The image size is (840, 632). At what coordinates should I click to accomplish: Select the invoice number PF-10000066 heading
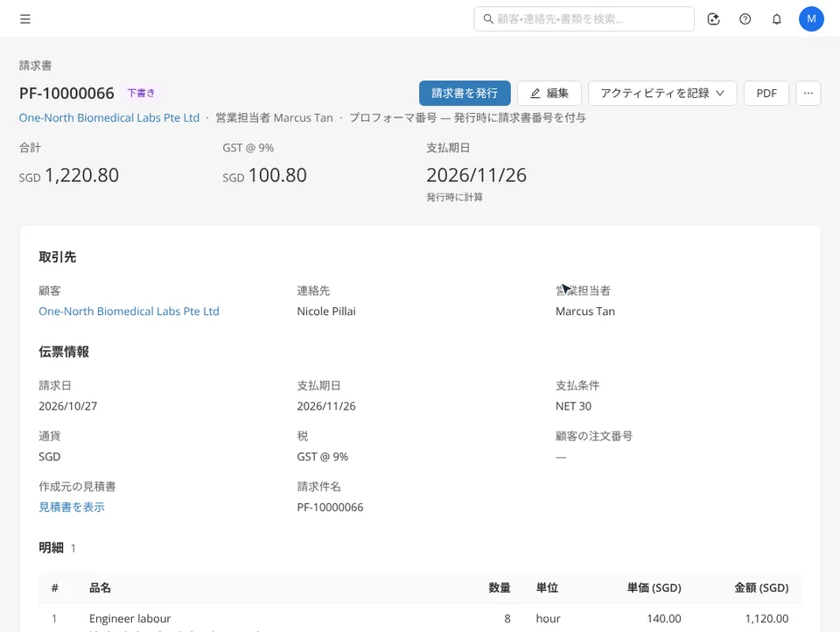click(x=67, y=94)
